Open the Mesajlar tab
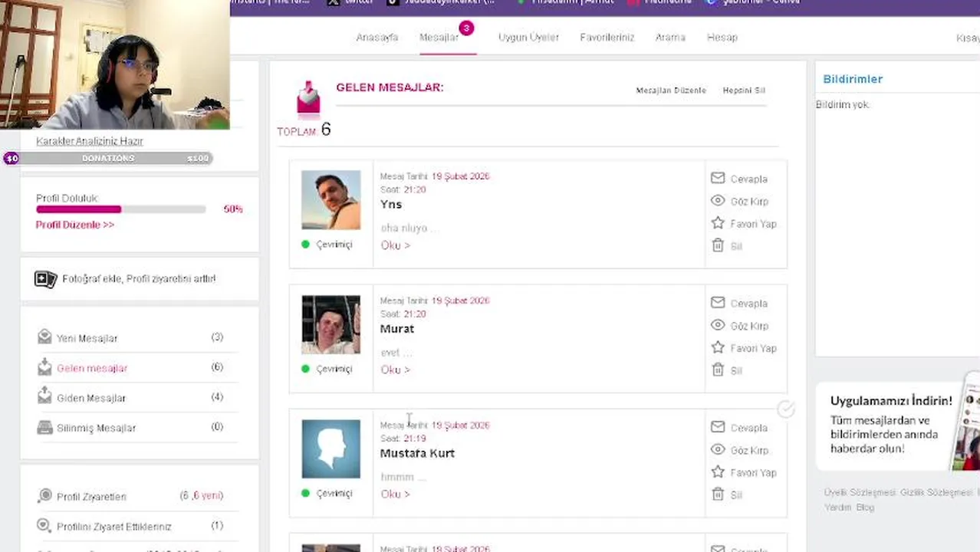Viewport: 980px width, 552px height. coord(439,37)
